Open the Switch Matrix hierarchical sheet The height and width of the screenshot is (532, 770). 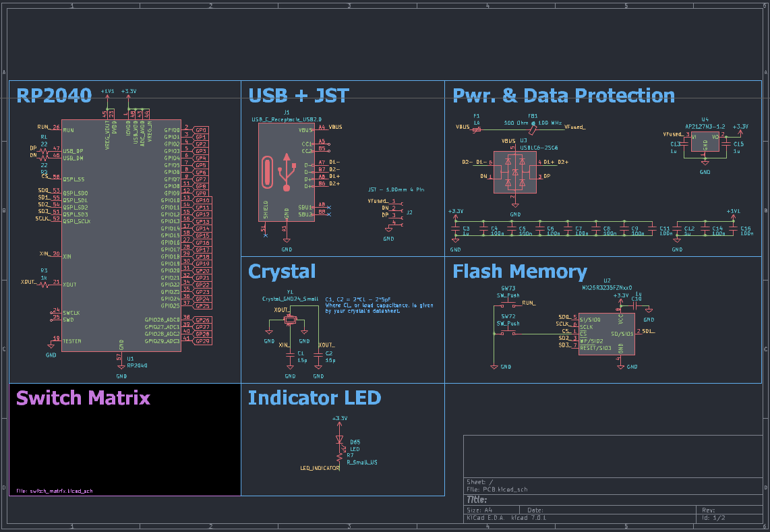(125, 438)
